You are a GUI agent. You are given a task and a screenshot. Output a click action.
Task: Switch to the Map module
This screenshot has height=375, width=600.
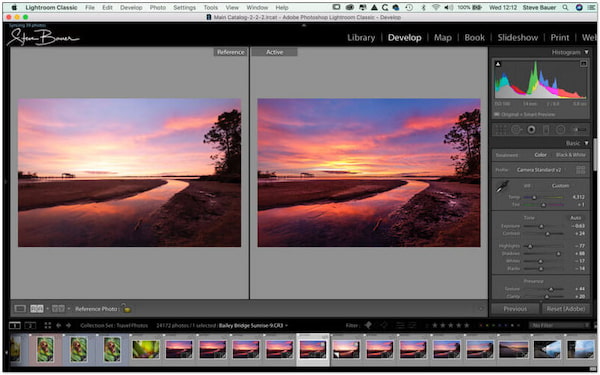pyautogui.click(x=443, y=38)
